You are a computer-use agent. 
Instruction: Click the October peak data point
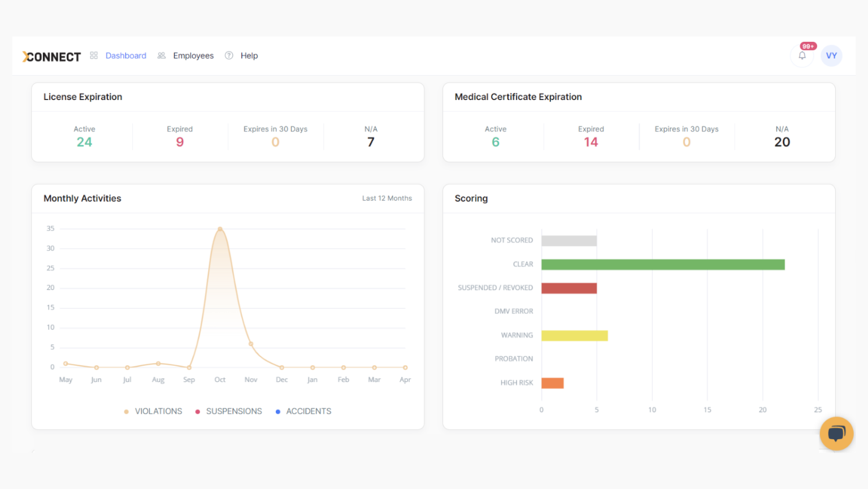click(220, 228)
